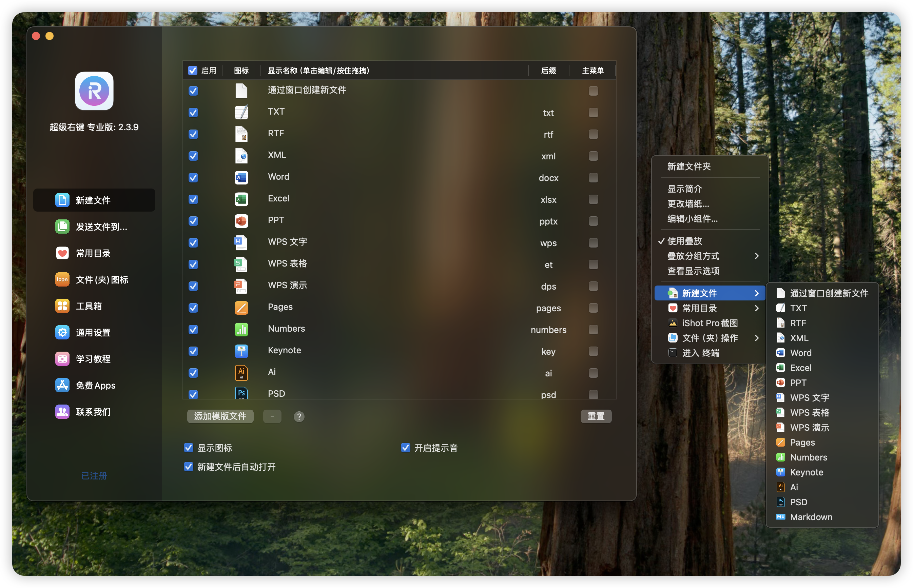913x588 pixels.
Task: Choose Markdown from new file submenu
Action: pos(811,517)
